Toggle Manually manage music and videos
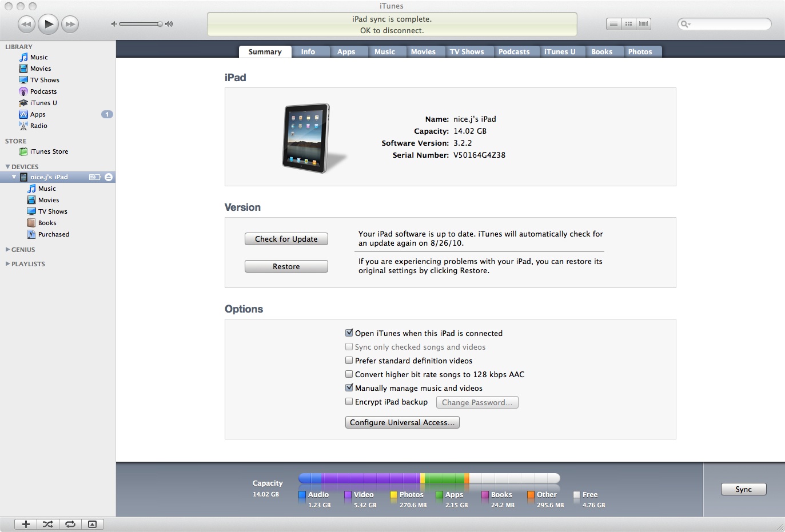785x532 pixels. coord(349,387)
